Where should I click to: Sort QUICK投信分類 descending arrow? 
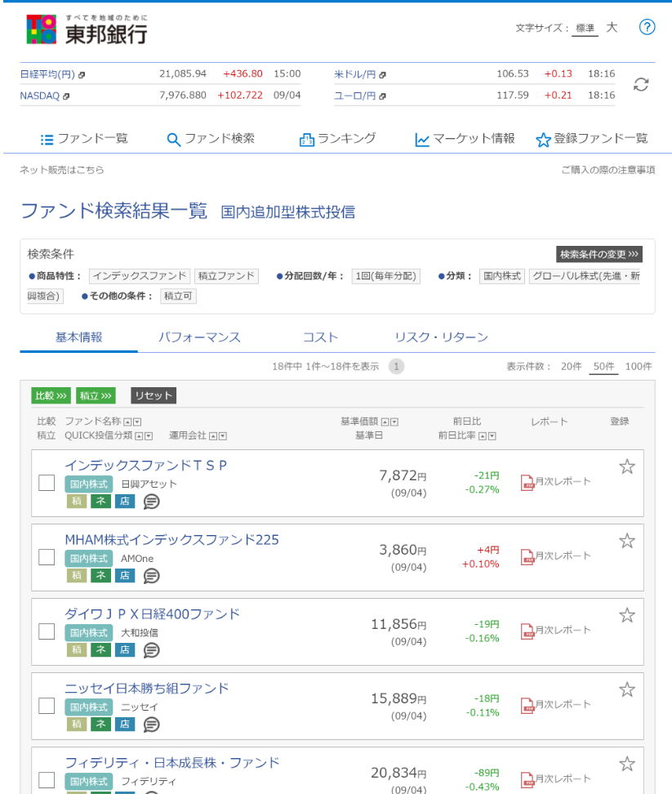(x=149, y=436)
